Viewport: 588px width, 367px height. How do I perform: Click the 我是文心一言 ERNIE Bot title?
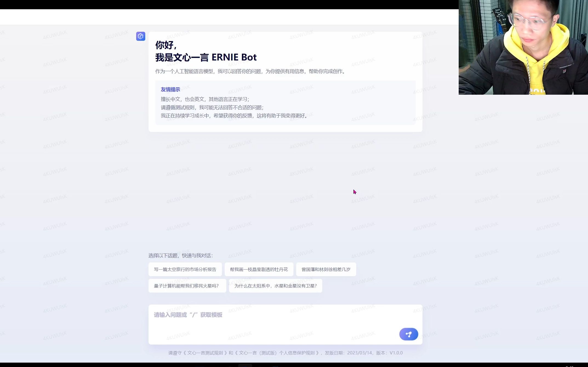pyautogui.click(x=206, y=57)
